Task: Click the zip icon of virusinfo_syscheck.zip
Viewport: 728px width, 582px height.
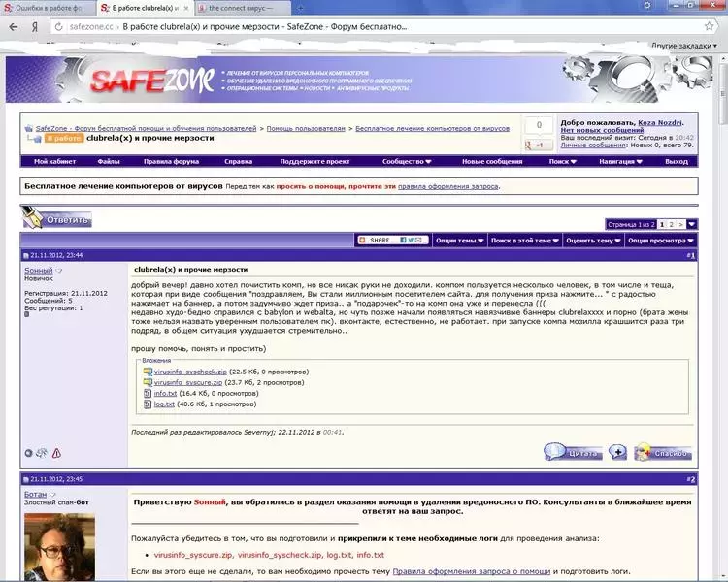Action: (148, 372)
